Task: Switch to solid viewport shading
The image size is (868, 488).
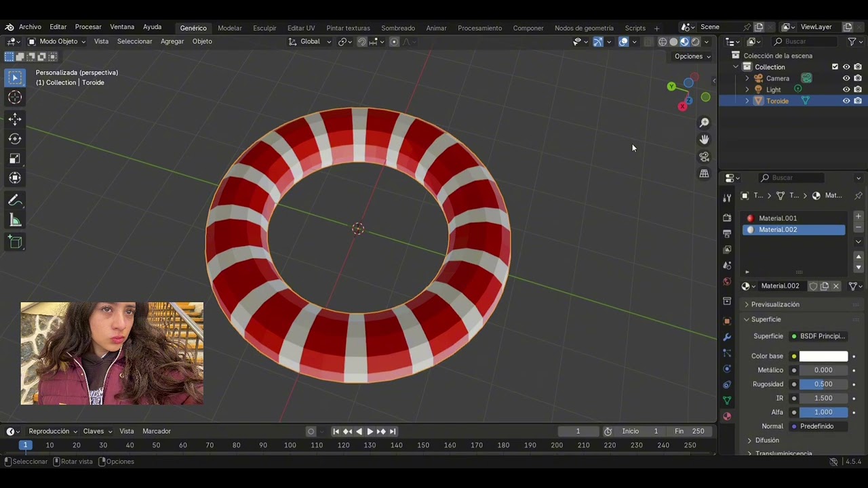Action: (x=673, y=42)
